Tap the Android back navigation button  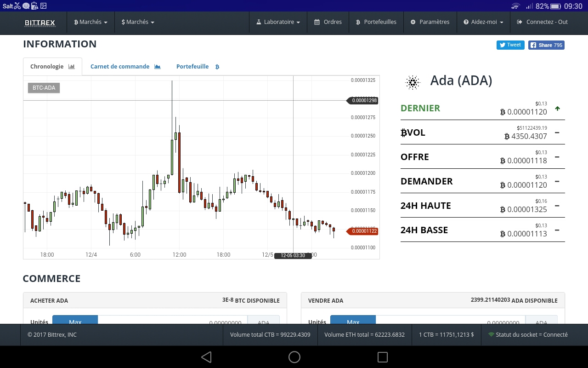(206, 357)
